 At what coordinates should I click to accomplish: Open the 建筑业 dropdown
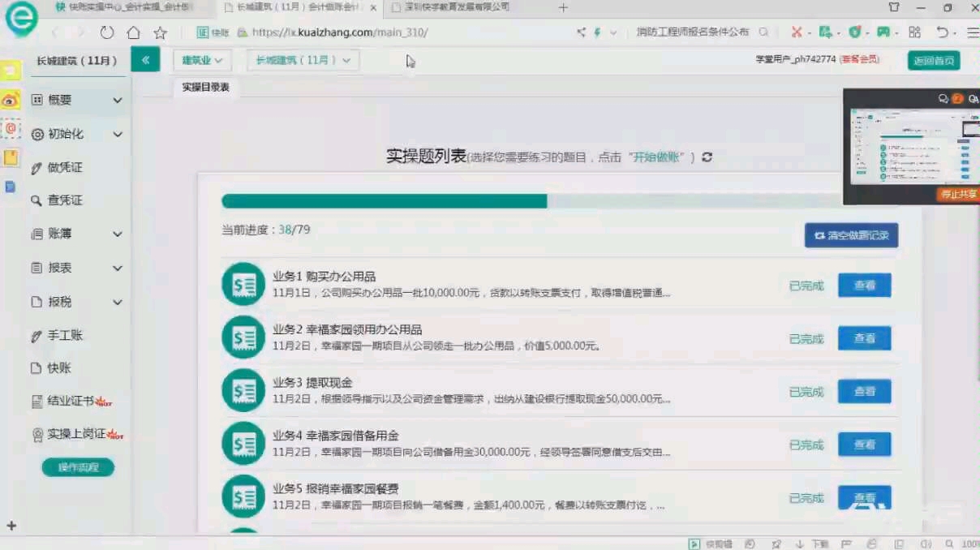point(201,59)
